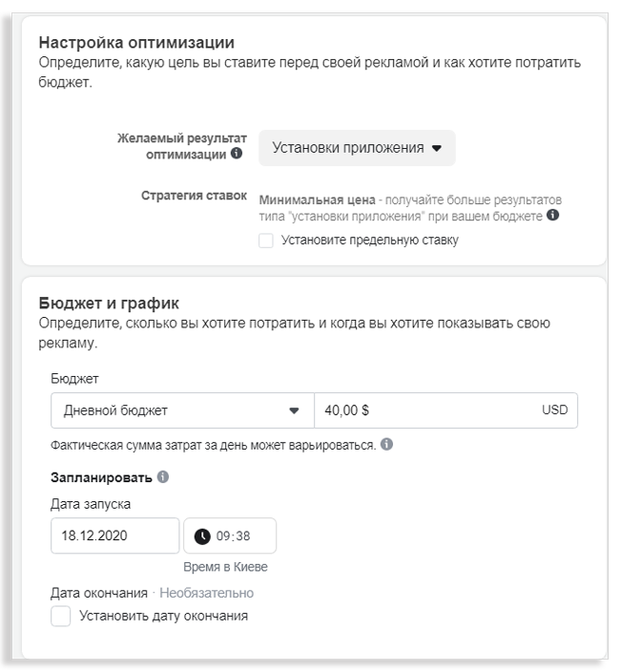Click the clock icon in start time field
The image size is (620, 672).
tap(202, 536)
